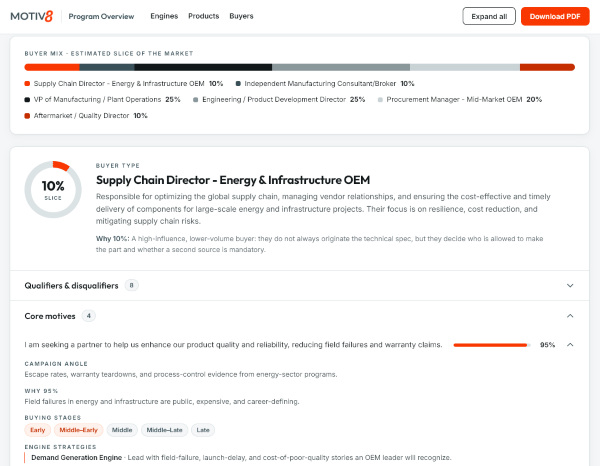600x466 pixels.
Task: Click Procurement Manager legend swatch
Action: coord(380,100)
